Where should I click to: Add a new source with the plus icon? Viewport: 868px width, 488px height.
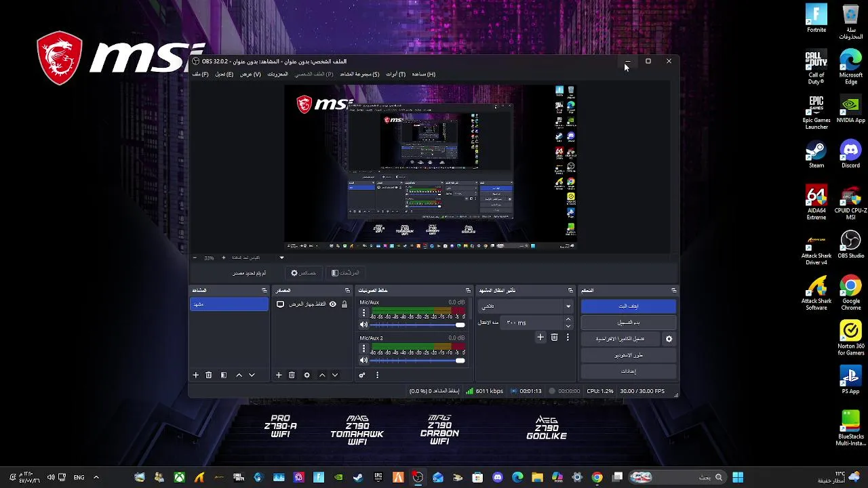tap(278, 375)
